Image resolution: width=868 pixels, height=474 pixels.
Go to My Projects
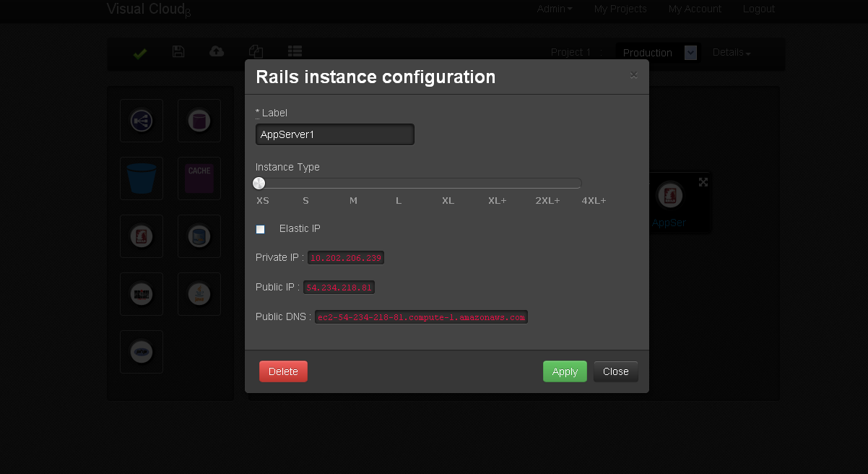(x=620, y=9)
